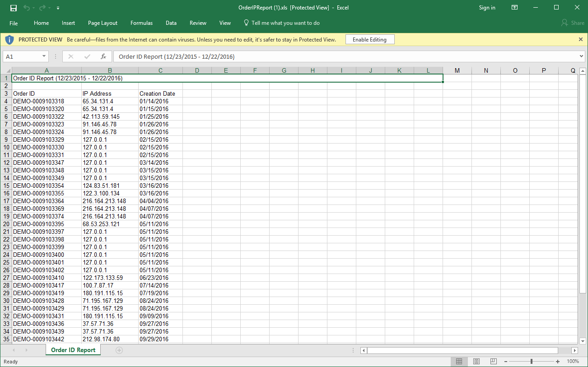Image resolution: width=588 pixels, height=367 pixels.
Task: Click horizontal scrollbar left arrow
Action: [x=364, y=350]
